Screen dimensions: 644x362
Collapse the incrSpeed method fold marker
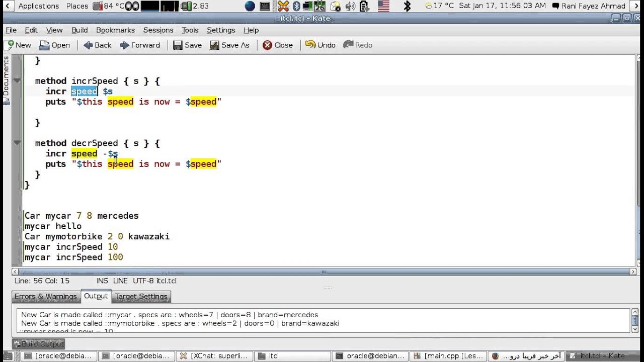click(x=17, y=81)
